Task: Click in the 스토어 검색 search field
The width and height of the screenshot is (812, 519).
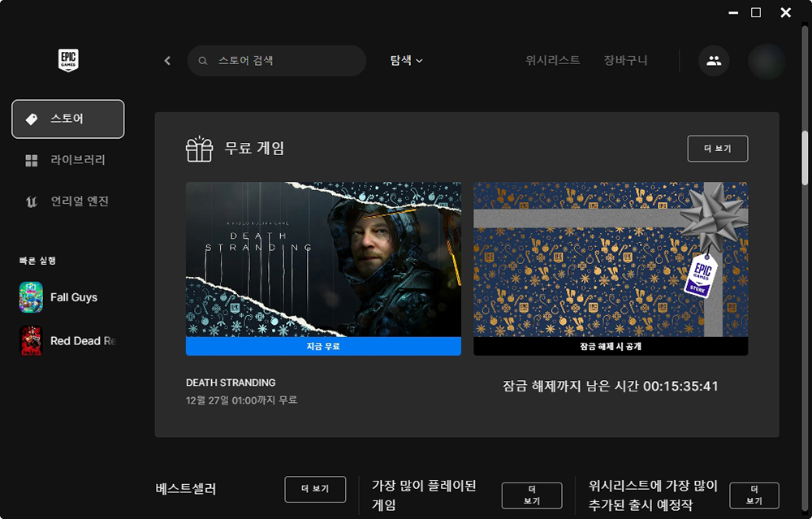Action: pos(277,61)
